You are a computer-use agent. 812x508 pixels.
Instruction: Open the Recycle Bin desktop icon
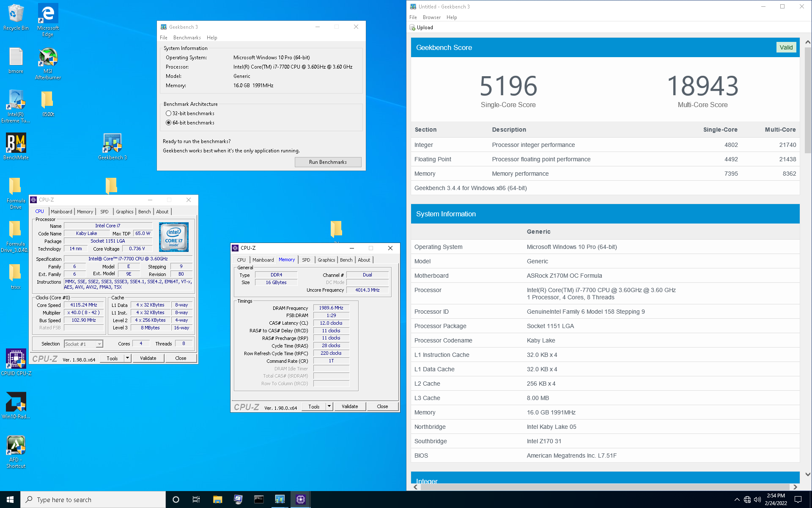click(16, 17)
